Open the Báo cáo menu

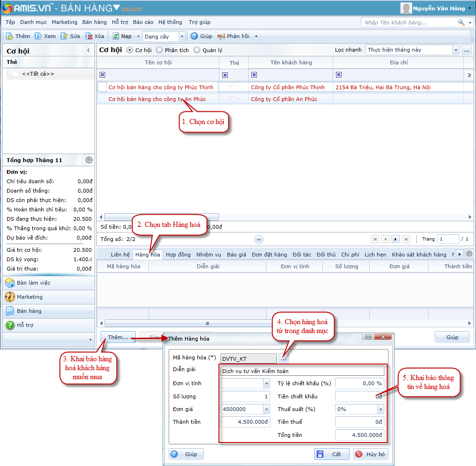[x=143, y=22]
